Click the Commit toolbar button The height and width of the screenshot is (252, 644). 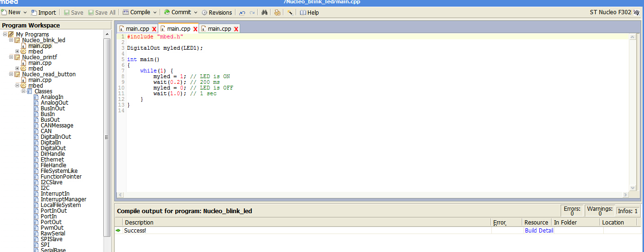(x=178, y=12)
